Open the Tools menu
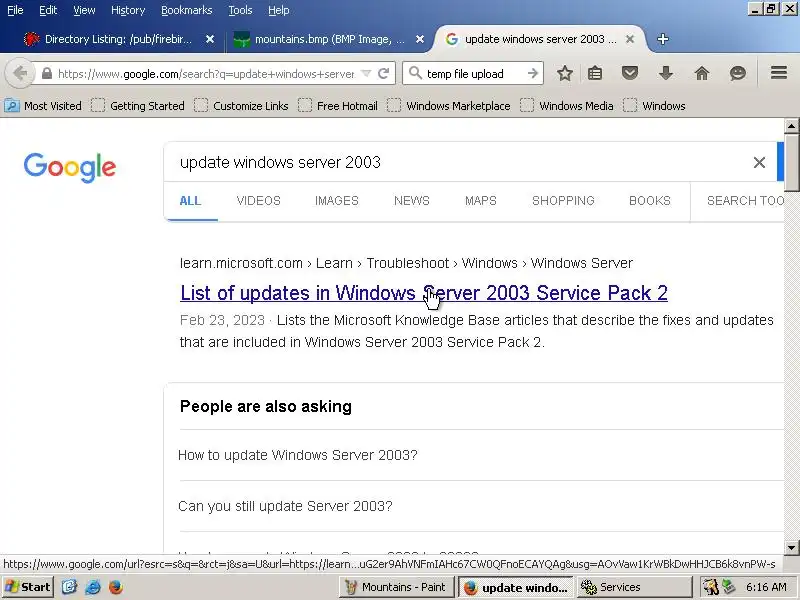Viewport: 800px width, 600px height. [x=240, y=10]
